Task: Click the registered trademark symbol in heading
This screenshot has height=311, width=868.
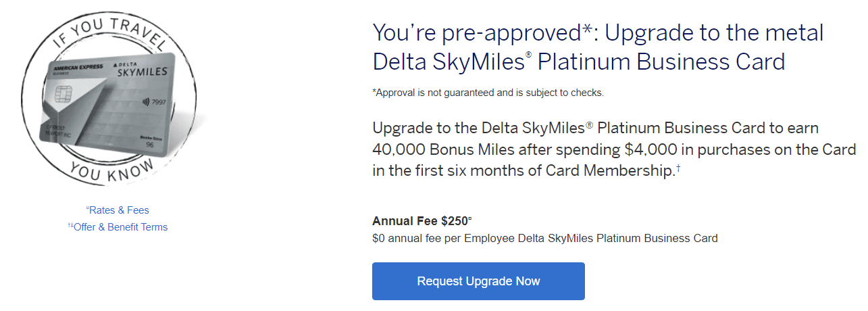Action: 529,55
